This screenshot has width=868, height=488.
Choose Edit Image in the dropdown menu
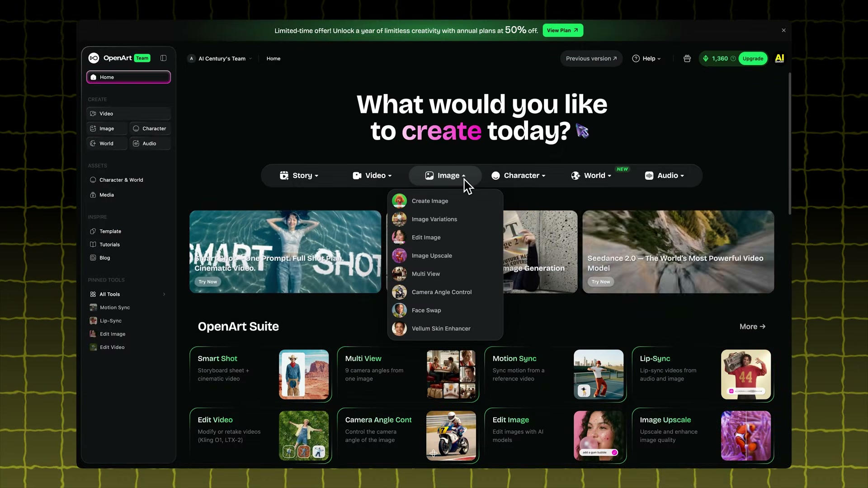(445, 237)
